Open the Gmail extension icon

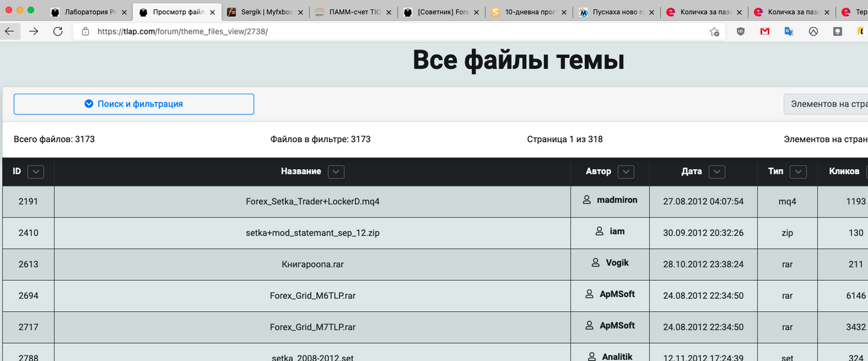point(765,32)
